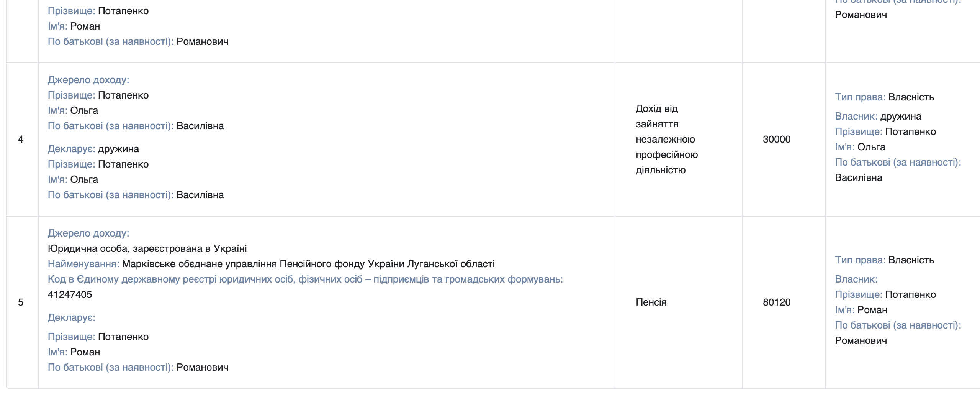The width and height of the screenshot is (980, 401).
Task: Select the income amount 80120
Action: (776, 302)
